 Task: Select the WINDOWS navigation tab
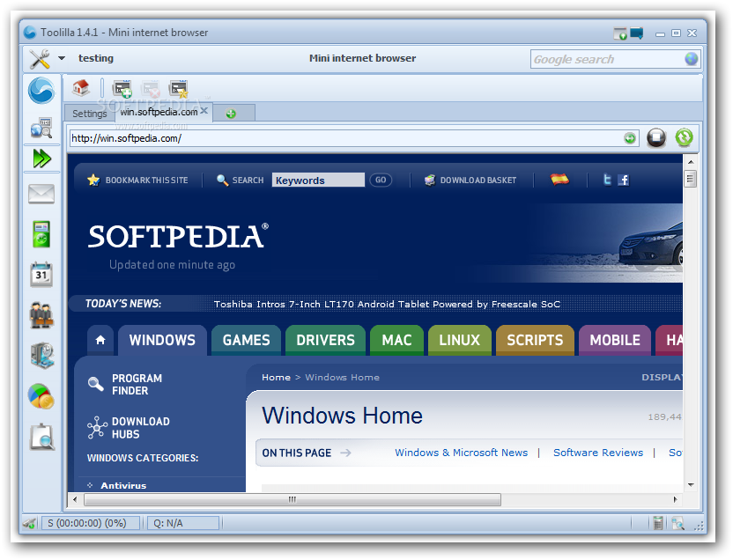[162, 340]
